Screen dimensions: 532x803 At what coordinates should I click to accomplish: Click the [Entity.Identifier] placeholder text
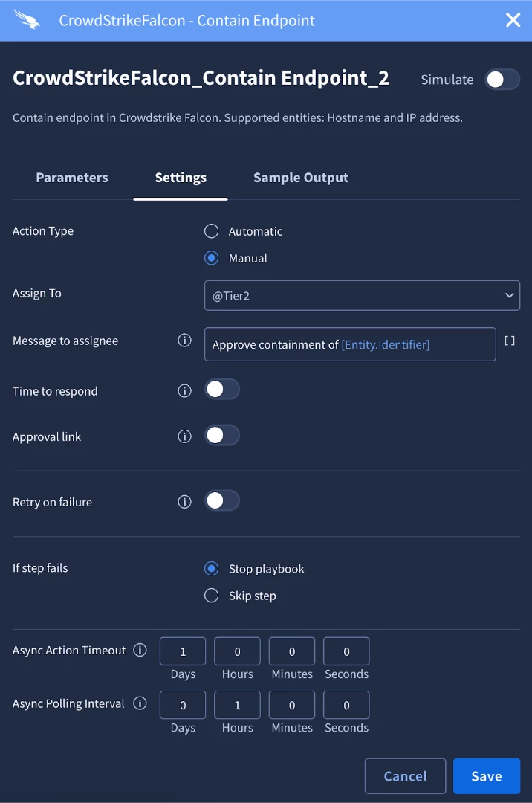[x=386, y=345]
